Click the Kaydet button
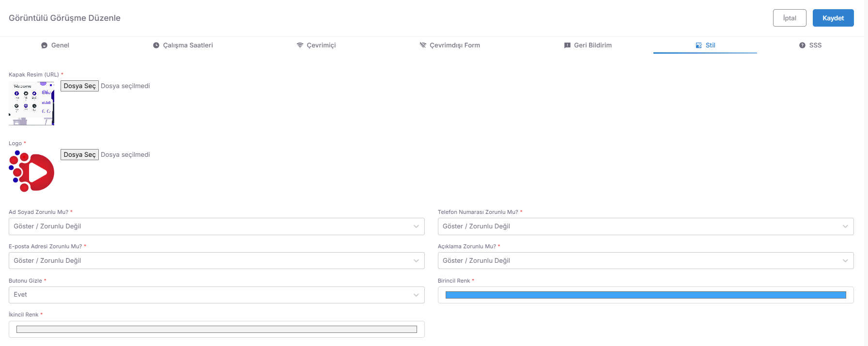 [833, 18]
